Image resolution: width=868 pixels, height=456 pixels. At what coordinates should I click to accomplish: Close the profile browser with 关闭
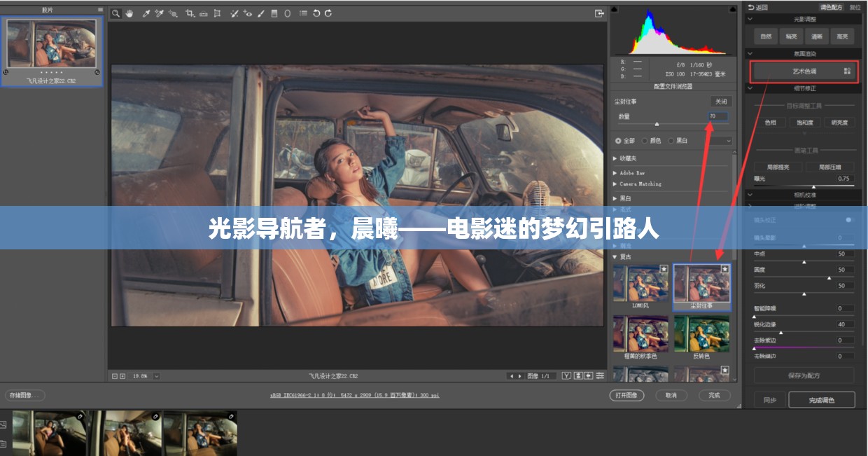[721, 102]
